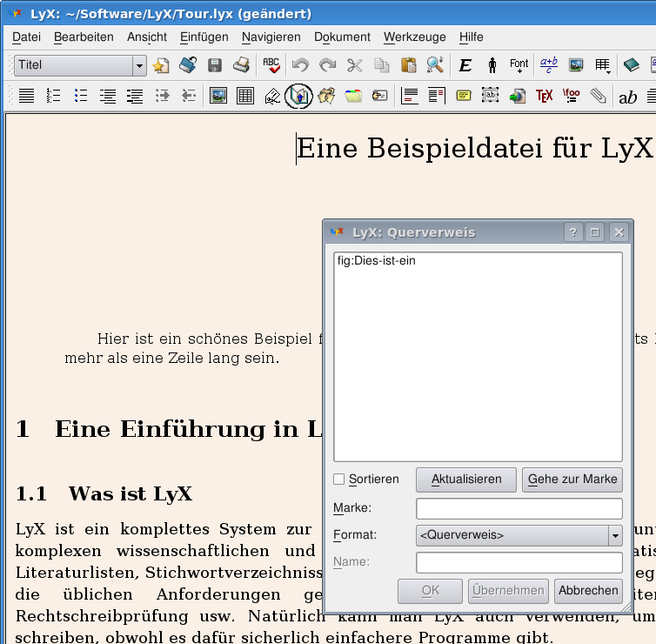Toggle the Sortieren checkbox
The height and width of the screenshot is (644, 656).
(x=339, y=480)
